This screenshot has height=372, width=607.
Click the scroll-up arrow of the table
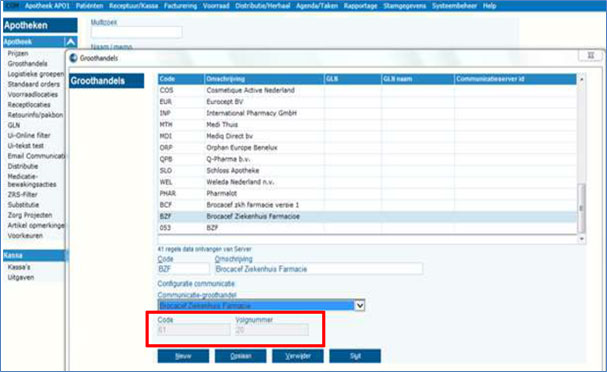point(581,79)
